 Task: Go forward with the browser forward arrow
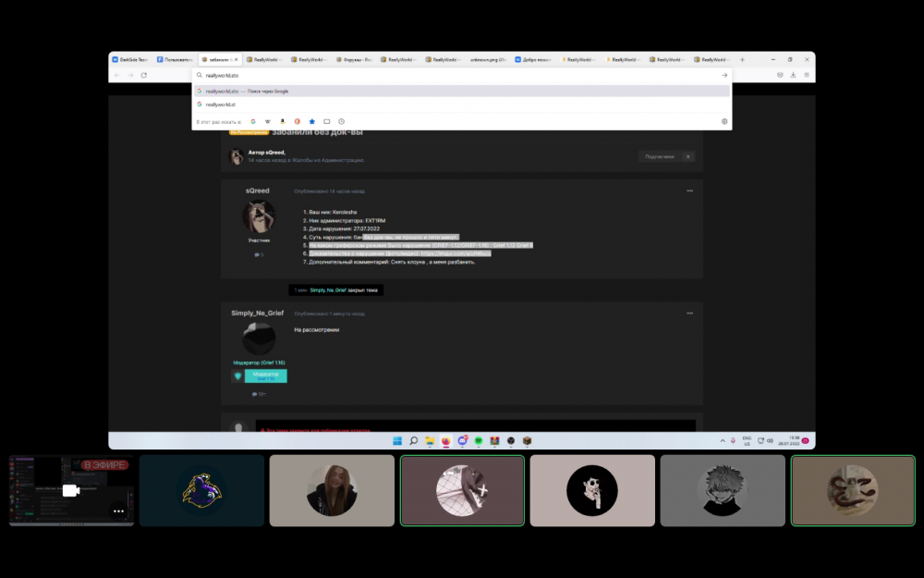click(130, 76)
